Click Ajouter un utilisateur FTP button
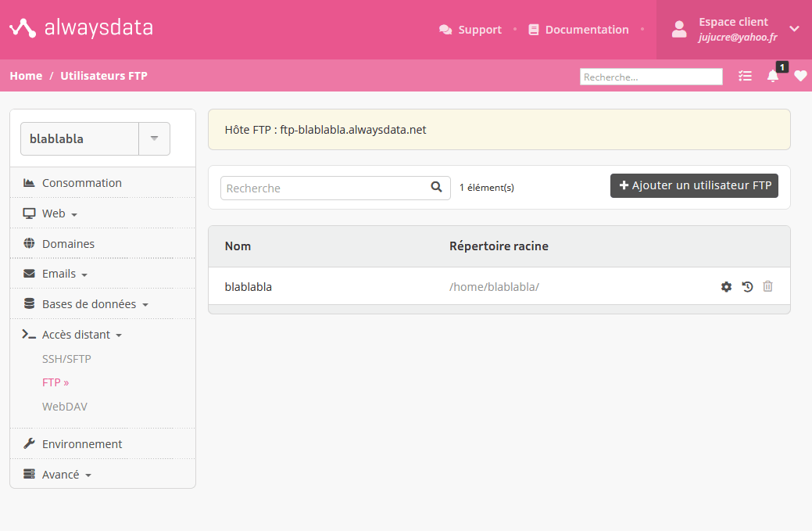 [694, 185]
